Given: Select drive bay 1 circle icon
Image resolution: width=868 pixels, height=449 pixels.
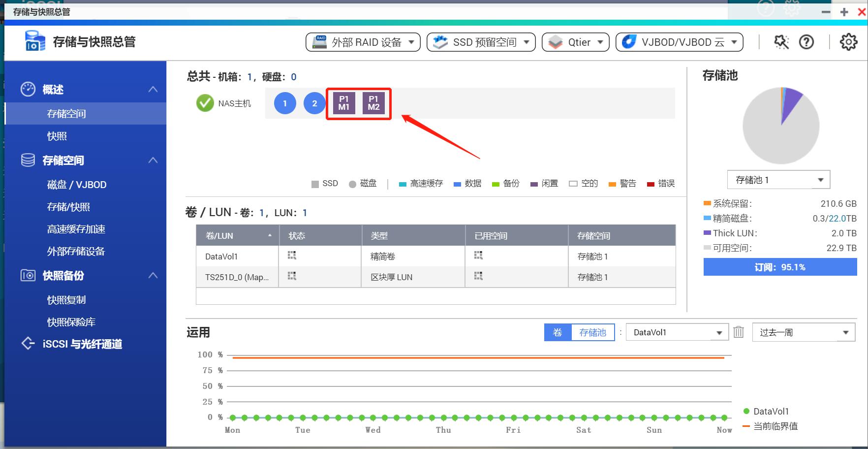Looking at the screenshot, I should [x=284, y=103].
